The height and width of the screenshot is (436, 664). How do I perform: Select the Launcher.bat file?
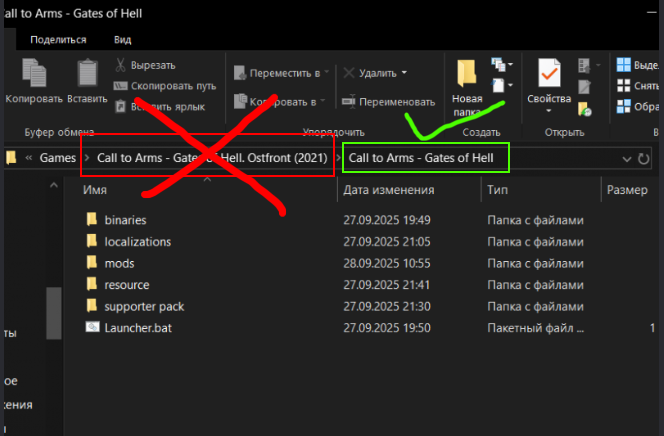tap(135, 327)
